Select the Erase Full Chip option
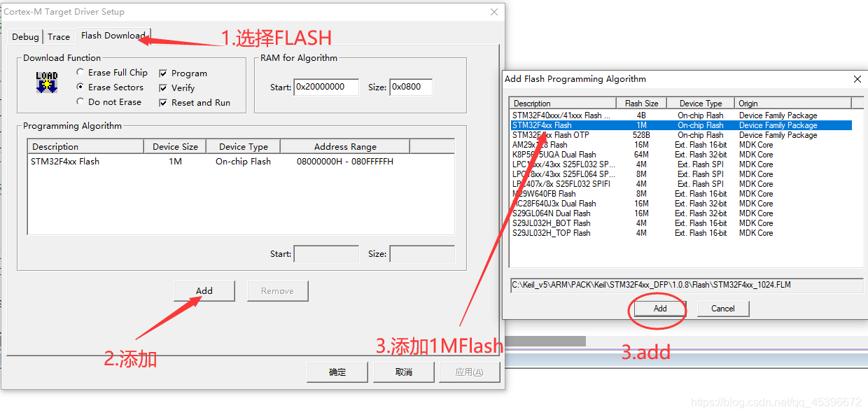Image resolution: width=868 pixels, height=415 pixels. [x=112, y=72]
